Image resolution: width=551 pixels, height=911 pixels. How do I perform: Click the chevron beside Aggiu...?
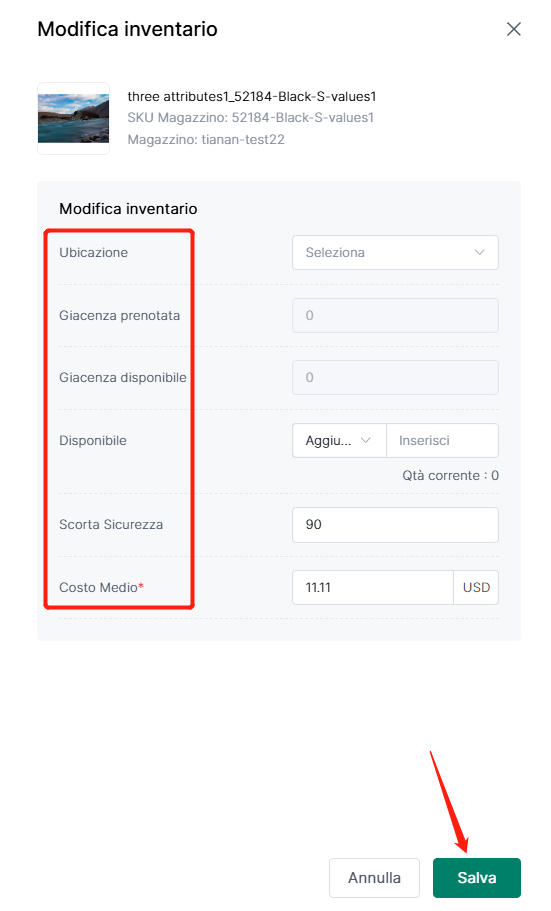(x=366, y=440)
